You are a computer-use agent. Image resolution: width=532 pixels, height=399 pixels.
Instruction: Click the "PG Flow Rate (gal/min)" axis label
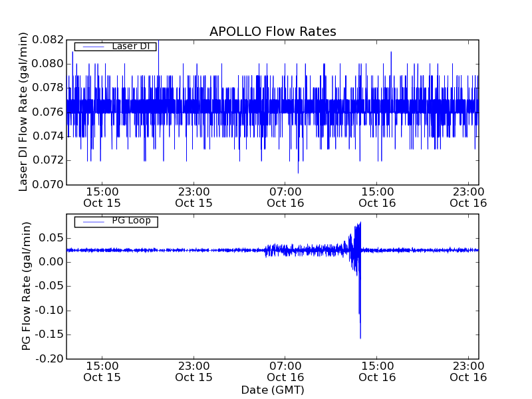tap(26, 286)
